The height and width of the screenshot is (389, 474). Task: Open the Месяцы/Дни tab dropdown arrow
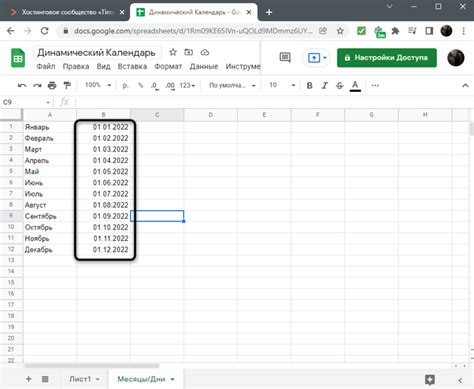tap(172, 379)
